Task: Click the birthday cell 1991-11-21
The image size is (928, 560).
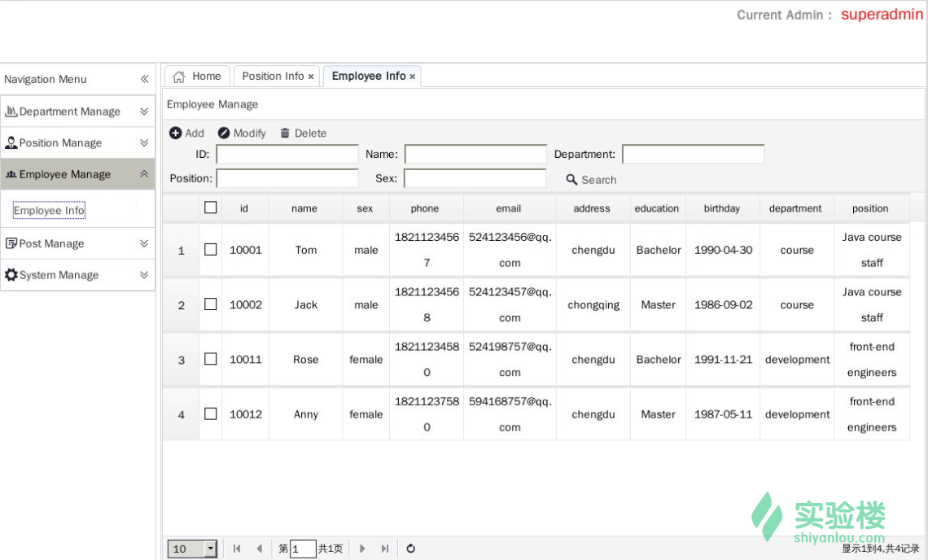Action: tap(723, 359)
